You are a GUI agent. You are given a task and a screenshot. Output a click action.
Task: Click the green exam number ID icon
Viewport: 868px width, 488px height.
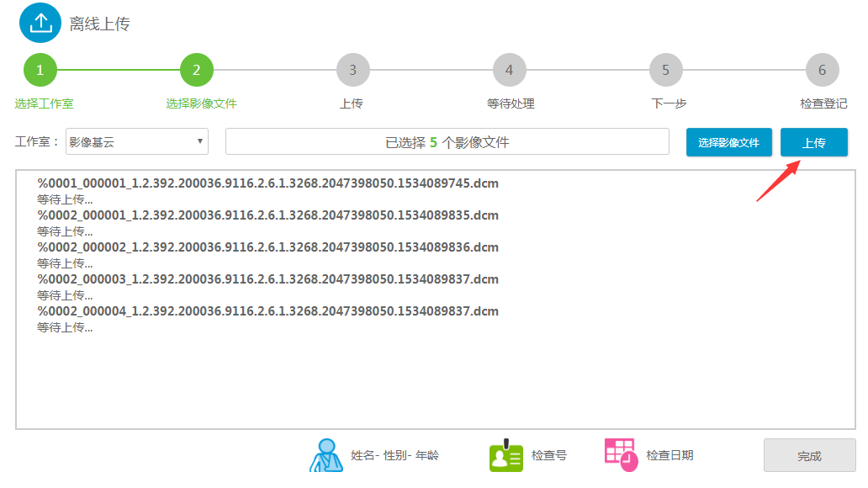click(x=506, y=455)
